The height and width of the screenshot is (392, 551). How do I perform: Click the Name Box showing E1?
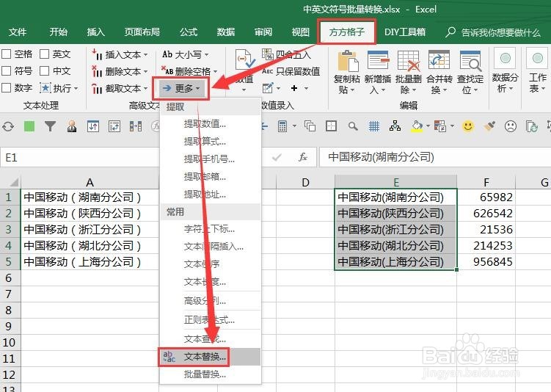pyautogui.click(x=80, y=157)
